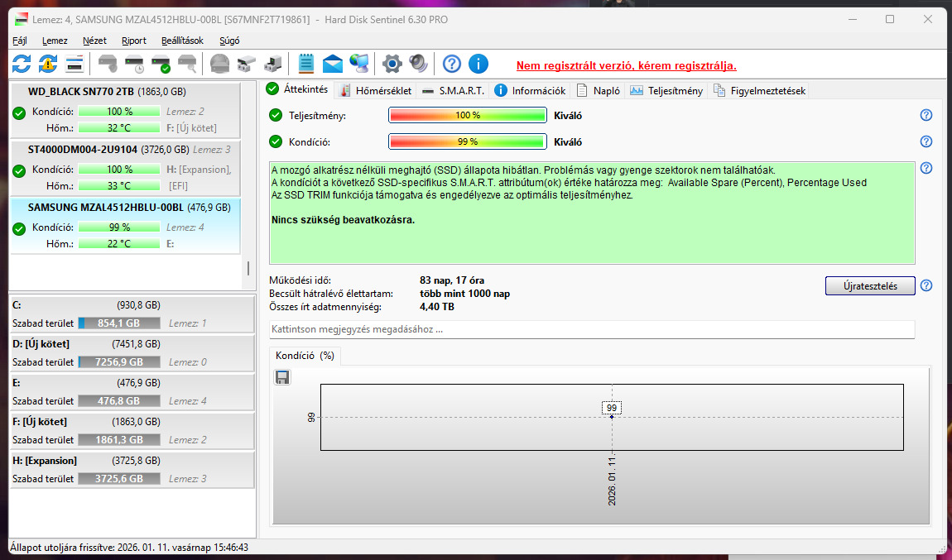Select the SAMSUNG MZAL4512HBLU-00BL disk
The height and width of the screenshot is (560, 952).
[126, 226]
